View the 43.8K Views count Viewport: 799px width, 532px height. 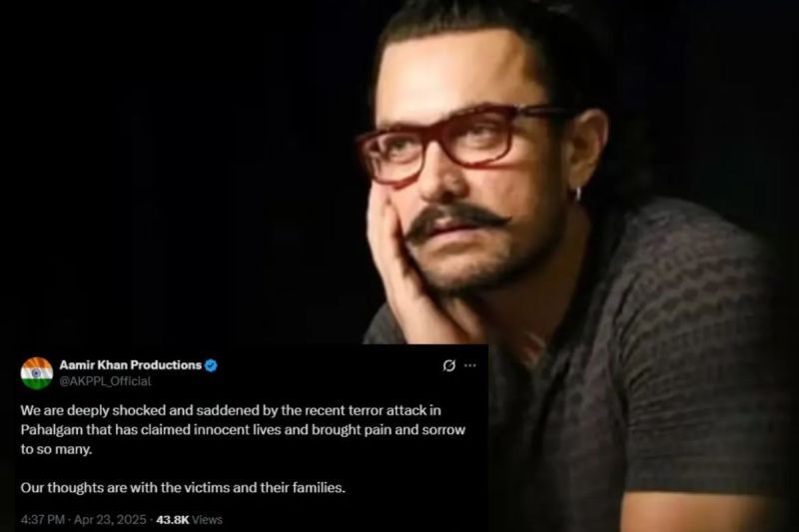[x=190, y=520]
